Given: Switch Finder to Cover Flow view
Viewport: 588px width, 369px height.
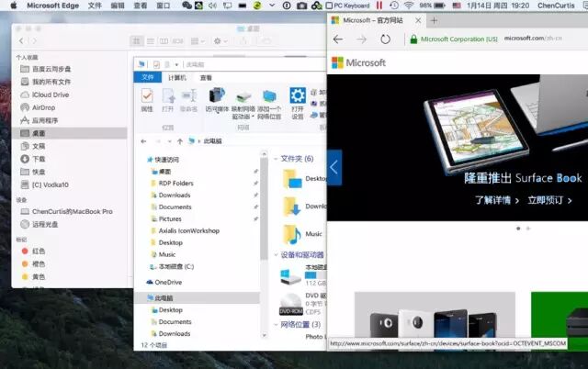Looking at the screenshot, I should 177,40.
